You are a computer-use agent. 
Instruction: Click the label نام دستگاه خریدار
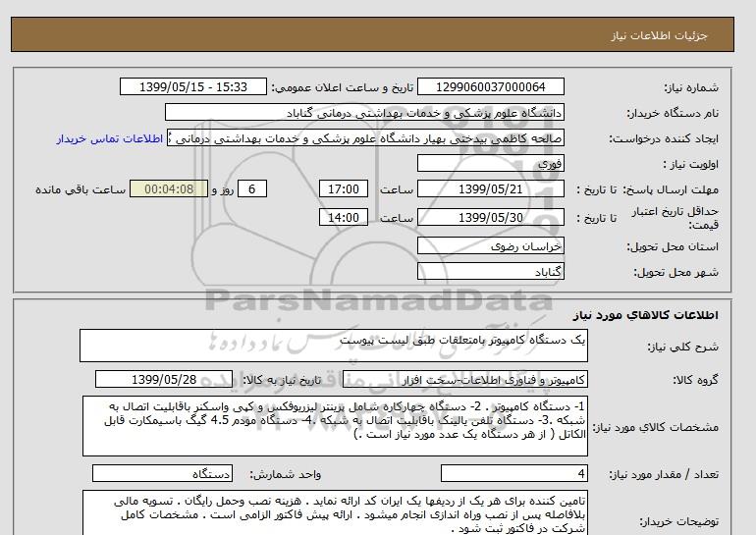(673, 113)
